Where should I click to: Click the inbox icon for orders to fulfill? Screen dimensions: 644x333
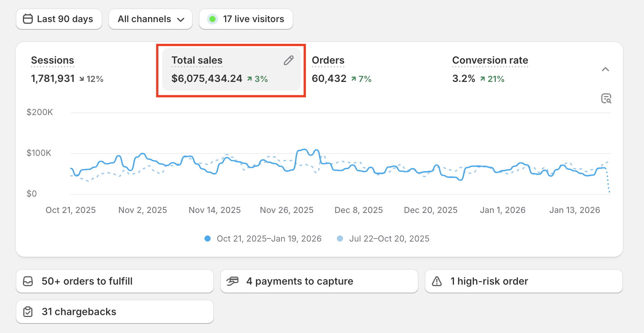click(28, 281)
